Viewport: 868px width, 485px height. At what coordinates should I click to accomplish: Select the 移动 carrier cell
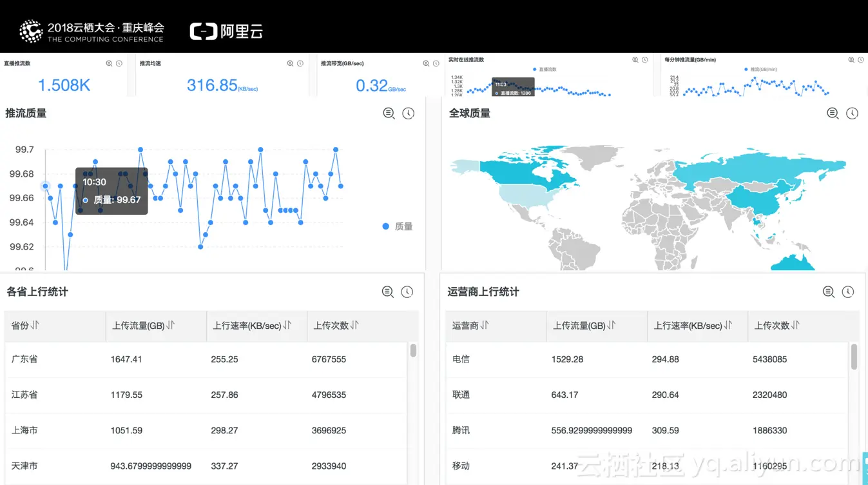(x=461, y=466)
